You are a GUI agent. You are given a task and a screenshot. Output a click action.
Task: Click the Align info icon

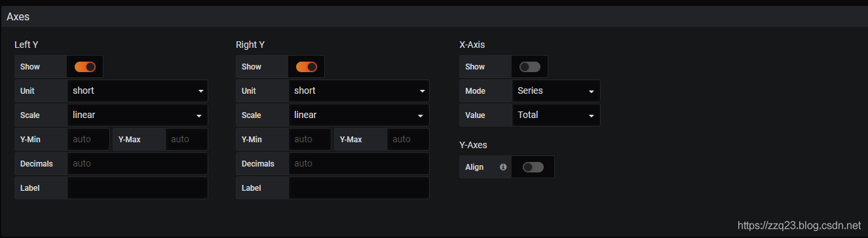coord(503,167)
